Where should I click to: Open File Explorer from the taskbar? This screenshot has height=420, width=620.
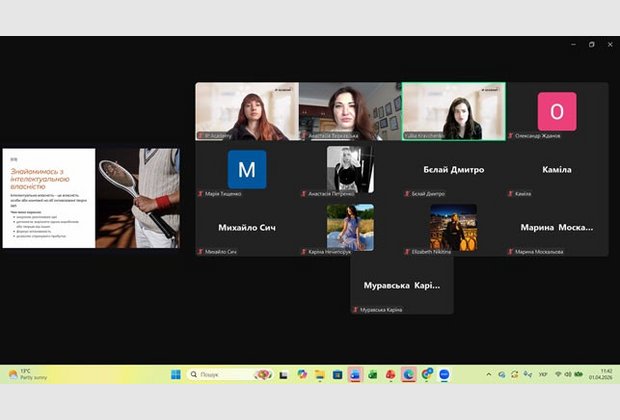[x=319, y=374]
